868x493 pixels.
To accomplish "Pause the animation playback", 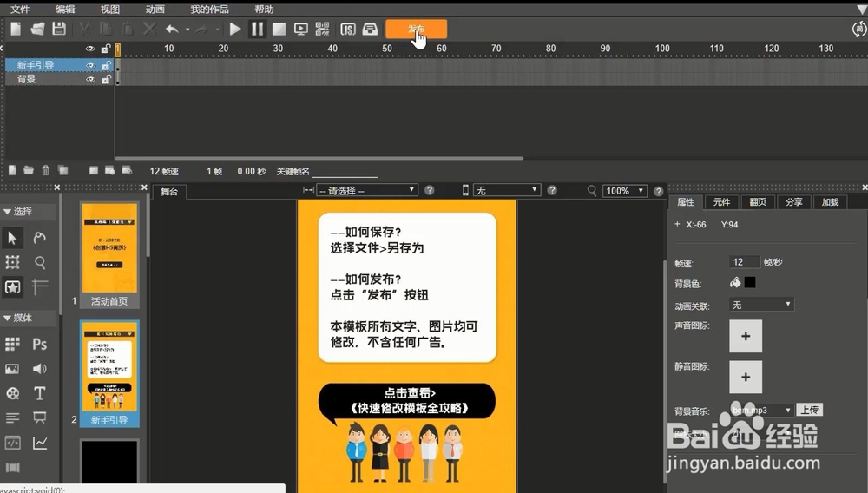I will [x=257, y=29].
